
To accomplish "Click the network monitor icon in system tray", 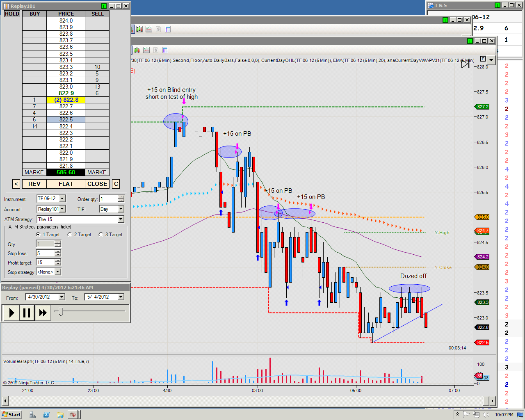I will [x=477, y=414].
